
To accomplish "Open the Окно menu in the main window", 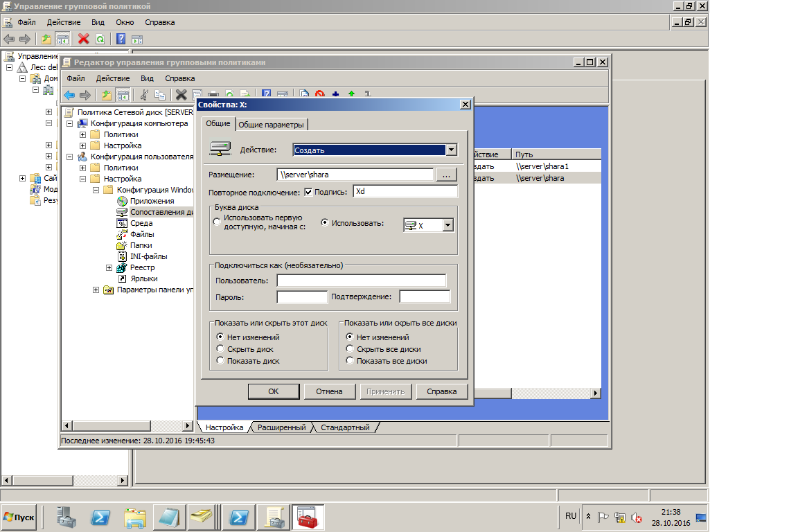I will [x=125, y=22].
